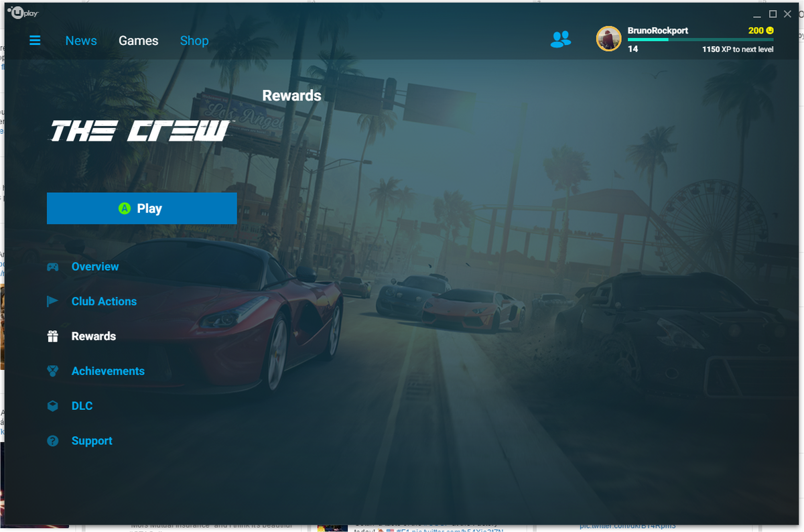Click the yellow Uplay coin icon
This screenshot has width=804, height=532.
click(770, 31)
